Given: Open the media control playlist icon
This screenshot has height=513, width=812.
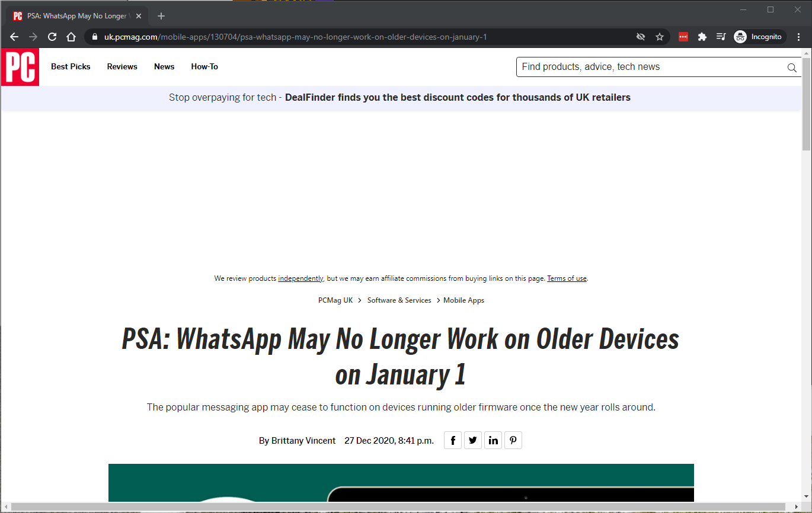Looking at the screenshot, I should pyautogui.click(x=721, y=37).
